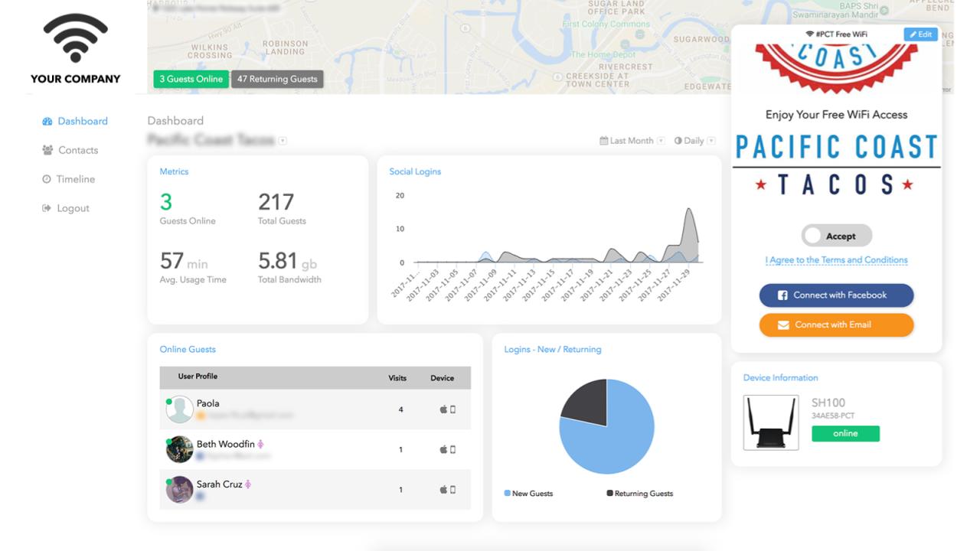The width and height of the screenshot is (980, 551).
Task: Click the 47 Returning Guests badge
Action: click(x=277, y=79)
